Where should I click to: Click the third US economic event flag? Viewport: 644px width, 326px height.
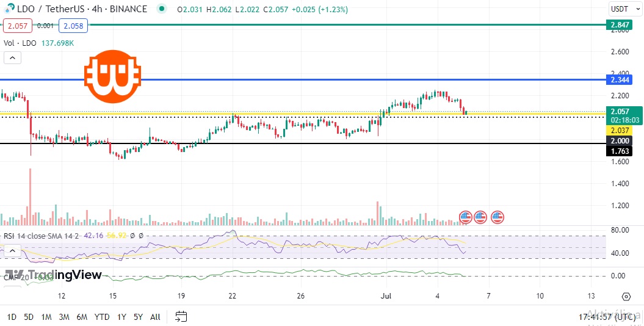(x=497, y=217)
